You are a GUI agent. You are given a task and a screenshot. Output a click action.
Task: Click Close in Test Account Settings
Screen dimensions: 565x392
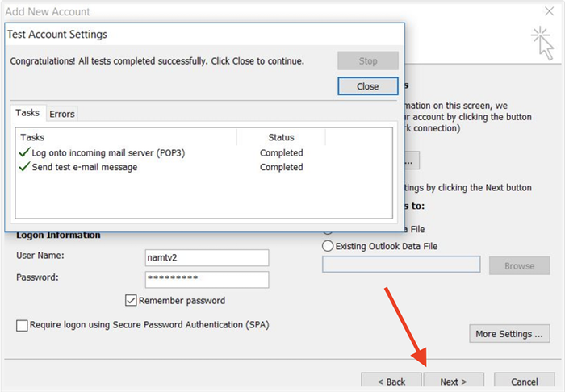tap(368, 86)
